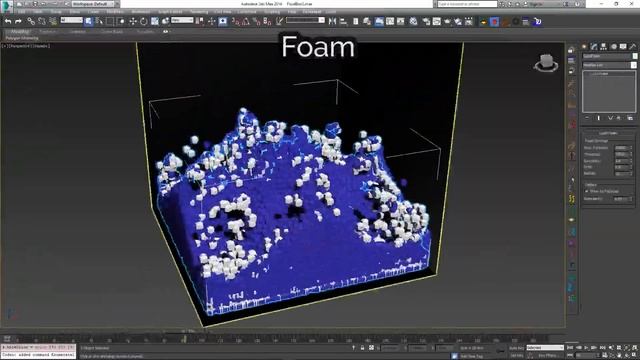Open the Animation menu

[x=140, y=12]
